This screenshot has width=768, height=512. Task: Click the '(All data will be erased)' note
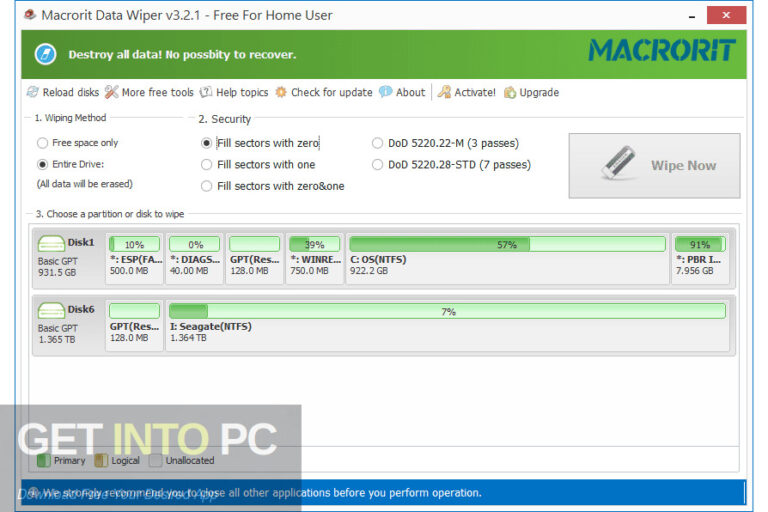click(x=85, y=184)
